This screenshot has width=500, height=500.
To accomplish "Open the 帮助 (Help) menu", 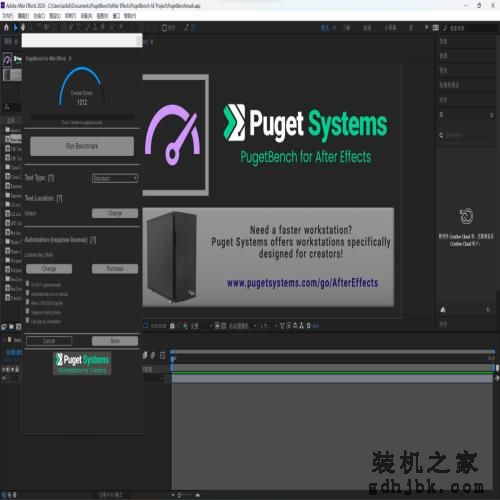I will [130, 16].
